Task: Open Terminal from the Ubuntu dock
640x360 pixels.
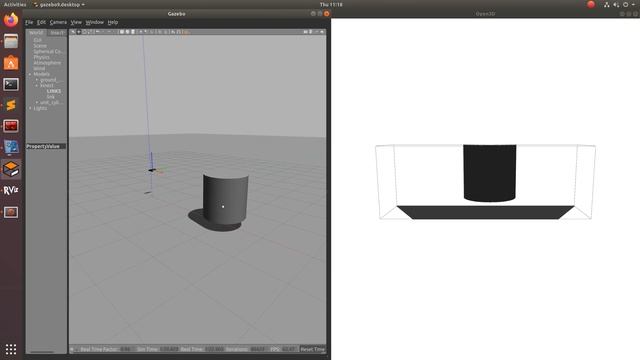Action: coord(11,84)
